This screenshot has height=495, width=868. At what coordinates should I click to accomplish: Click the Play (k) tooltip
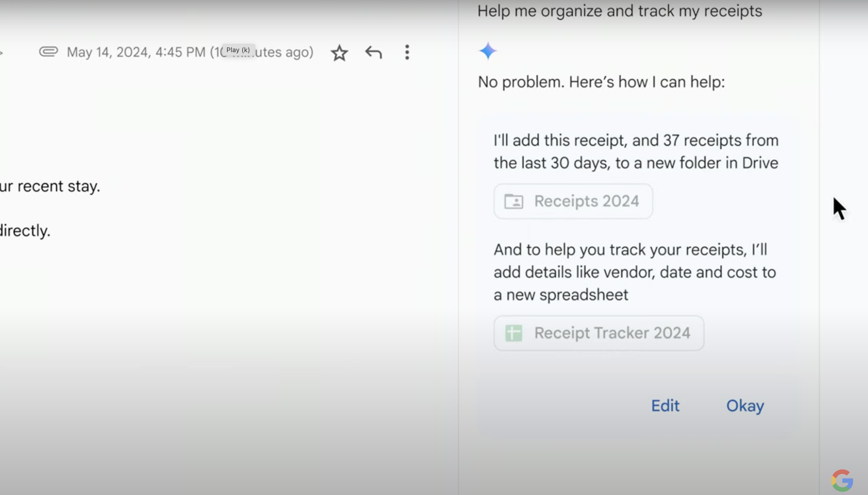coord(238,50)
